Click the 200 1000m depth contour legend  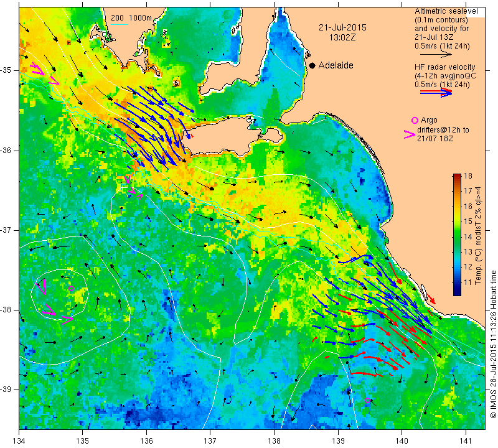click(x=131, y=18)
